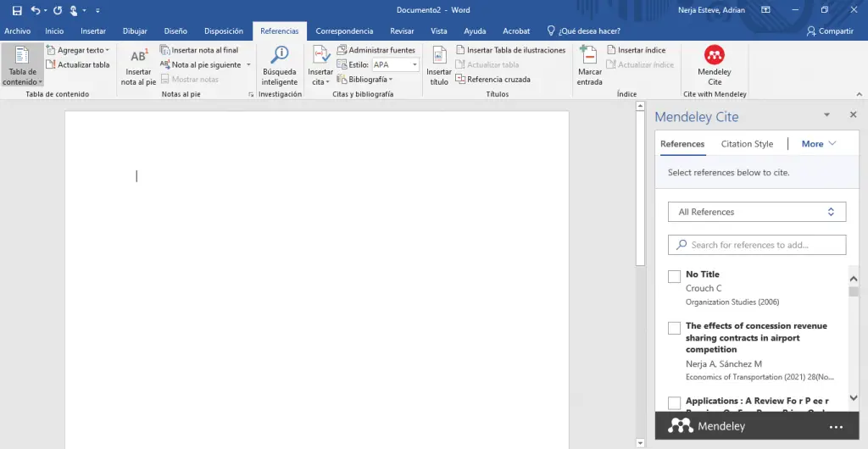Open the Ayuda tab

coord(475,31)
